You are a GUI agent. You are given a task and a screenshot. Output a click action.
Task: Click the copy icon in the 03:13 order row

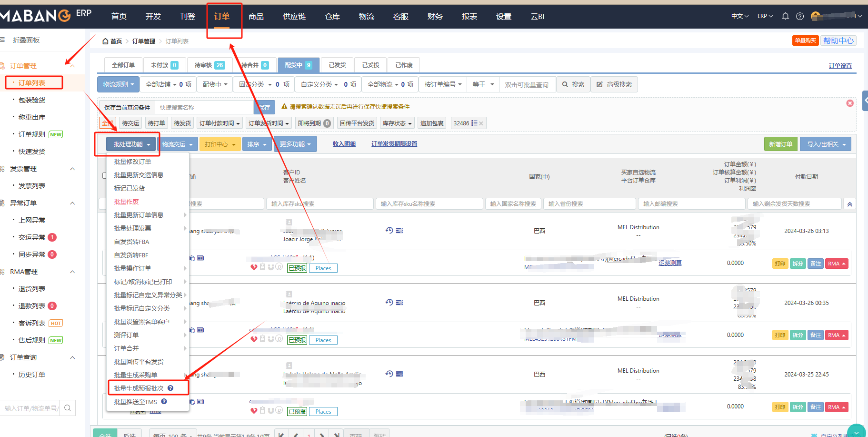[192, 258]
